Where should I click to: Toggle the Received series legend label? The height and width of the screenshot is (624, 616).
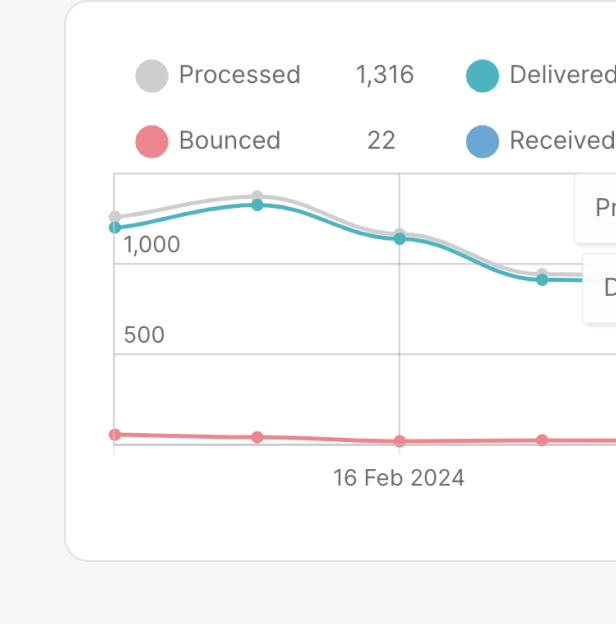tap(561, 141)
